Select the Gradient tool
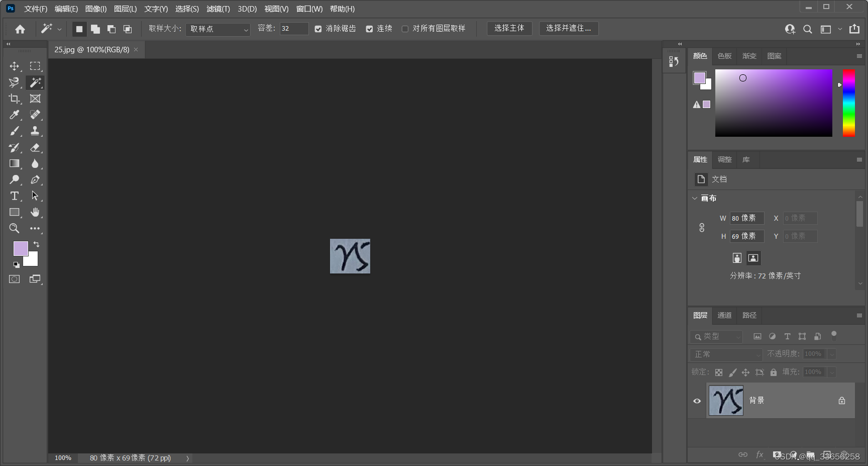 [x=14, y=163]
